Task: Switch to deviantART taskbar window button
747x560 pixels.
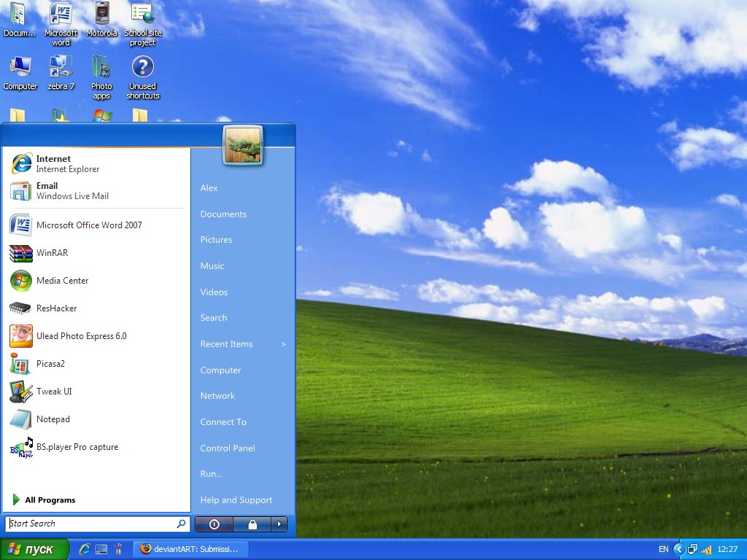Action: 191,549
